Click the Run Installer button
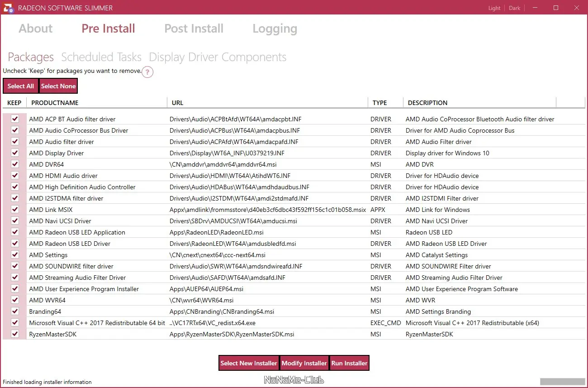The width and height of the screenshot is (588, 388). [x=350, y=363]
